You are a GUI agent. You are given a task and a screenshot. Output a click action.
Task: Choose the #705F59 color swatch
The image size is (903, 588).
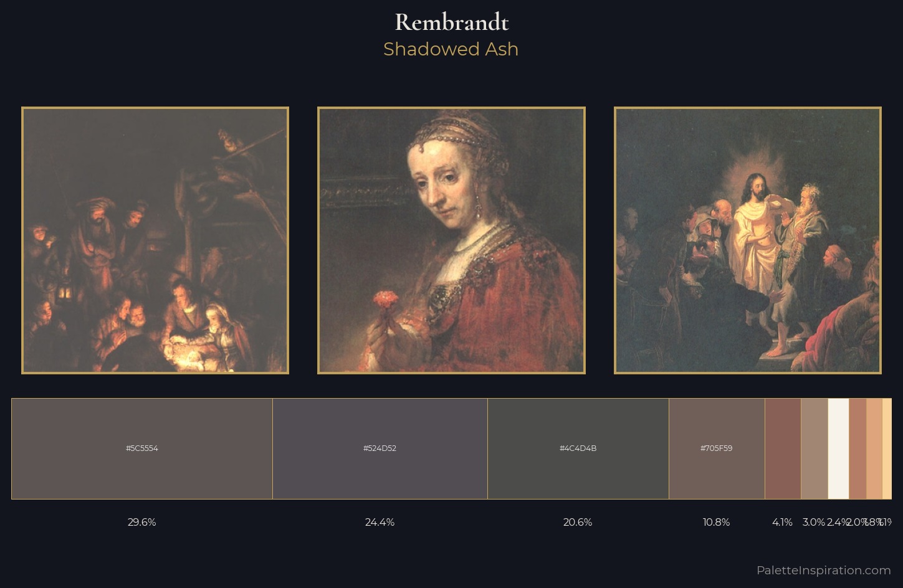(717, 448)
